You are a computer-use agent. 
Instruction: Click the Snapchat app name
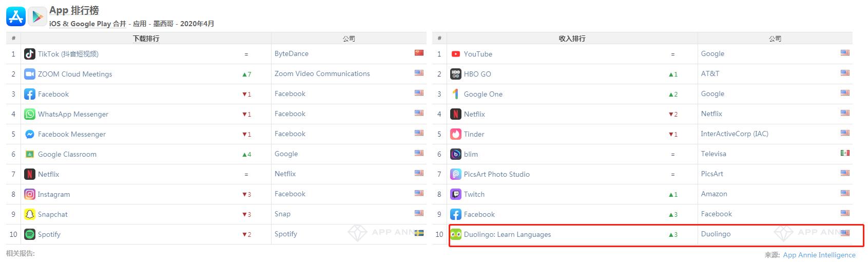pos(53,214)
